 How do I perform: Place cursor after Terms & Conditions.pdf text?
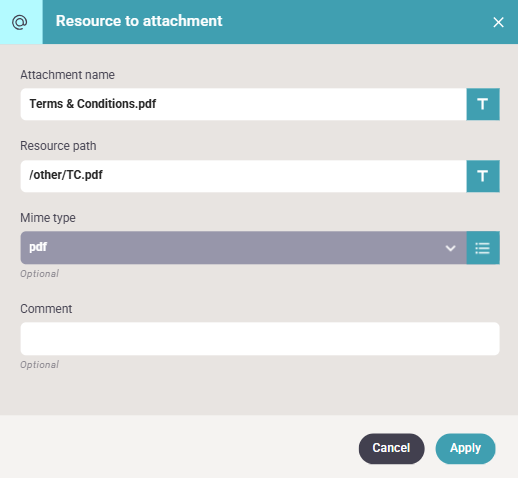pyautogui.click(x=157, y=104)
